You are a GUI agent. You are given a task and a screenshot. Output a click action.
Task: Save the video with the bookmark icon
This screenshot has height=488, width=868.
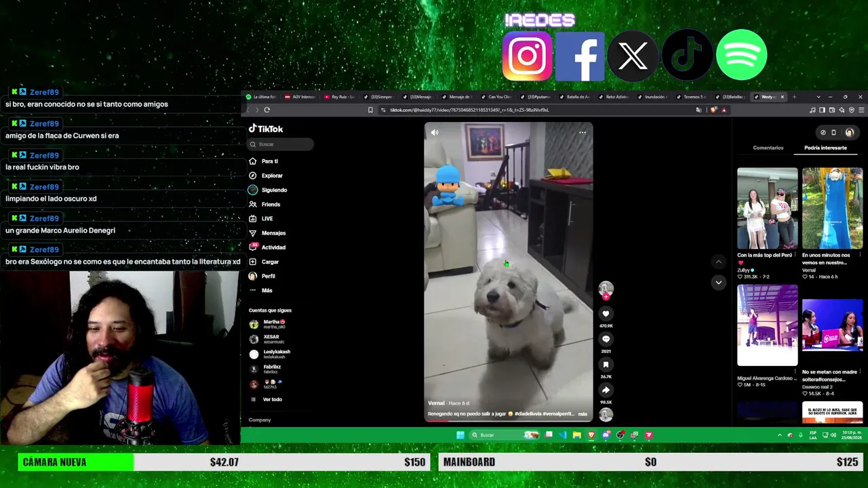coord(606,365)
